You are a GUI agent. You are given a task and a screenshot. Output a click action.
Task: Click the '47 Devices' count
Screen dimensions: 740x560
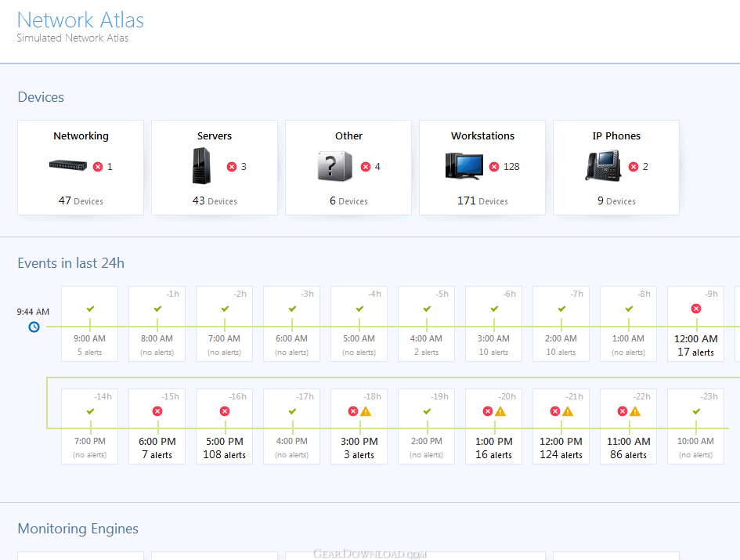(x=81, y=201)
